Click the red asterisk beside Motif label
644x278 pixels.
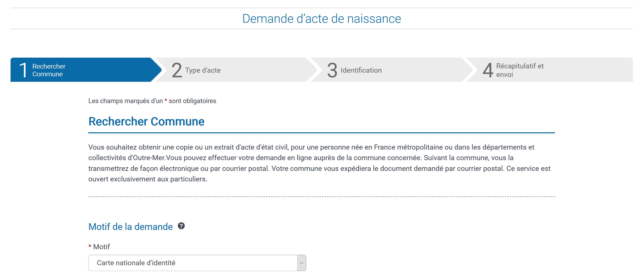(x=90, y=247)
